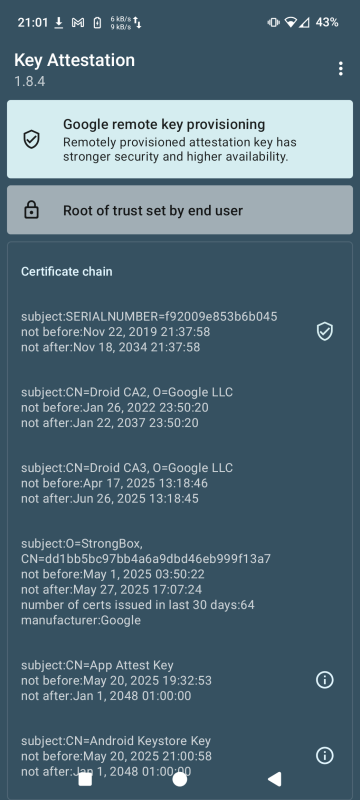360x800 pixels.
Task: Tap the download notification icon in status bar
Action: (59, 22)
